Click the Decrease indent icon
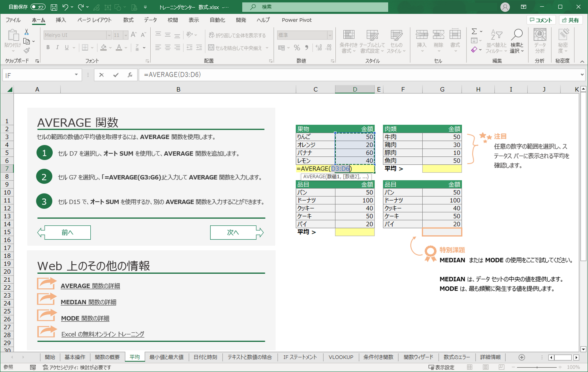The image size is (588, 372). [x=190, y=48]
